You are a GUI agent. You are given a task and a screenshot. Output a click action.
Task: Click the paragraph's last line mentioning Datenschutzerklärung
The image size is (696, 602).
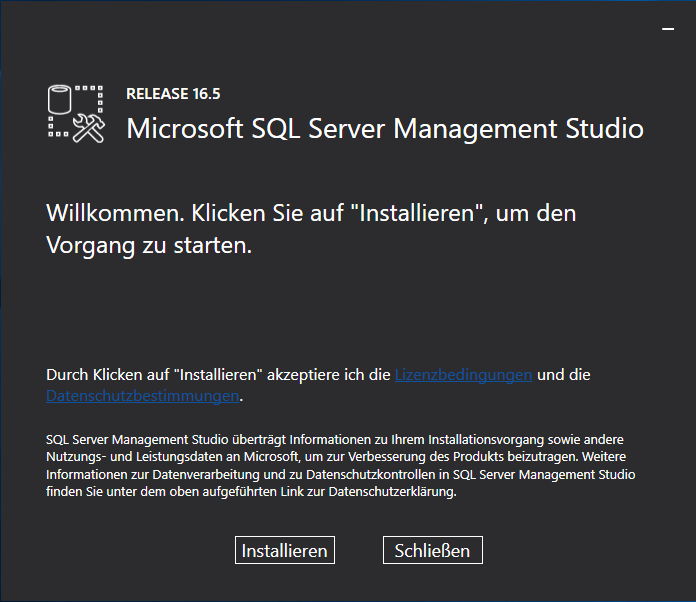pos(251,493)
